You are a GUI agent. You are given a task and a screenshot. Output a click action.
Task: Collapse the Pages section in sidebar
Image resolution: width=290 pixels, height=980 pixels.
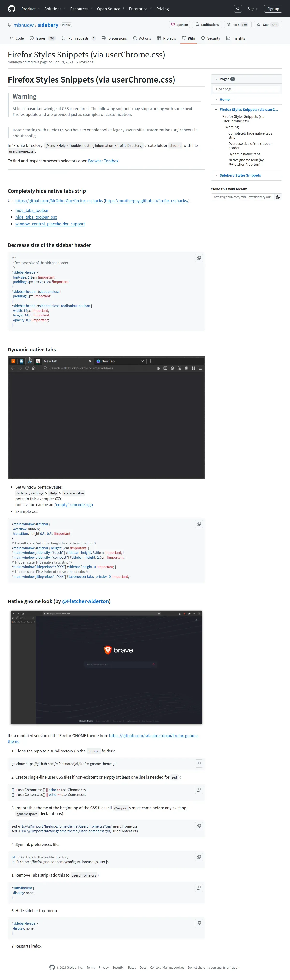(x=216, y=79)
